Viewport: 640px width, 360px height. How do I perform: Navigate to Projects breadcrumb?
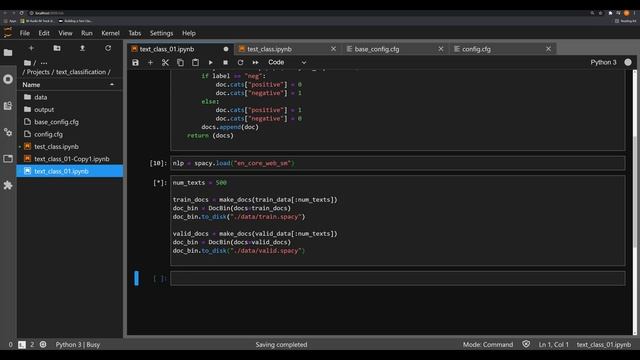point(38,72)
